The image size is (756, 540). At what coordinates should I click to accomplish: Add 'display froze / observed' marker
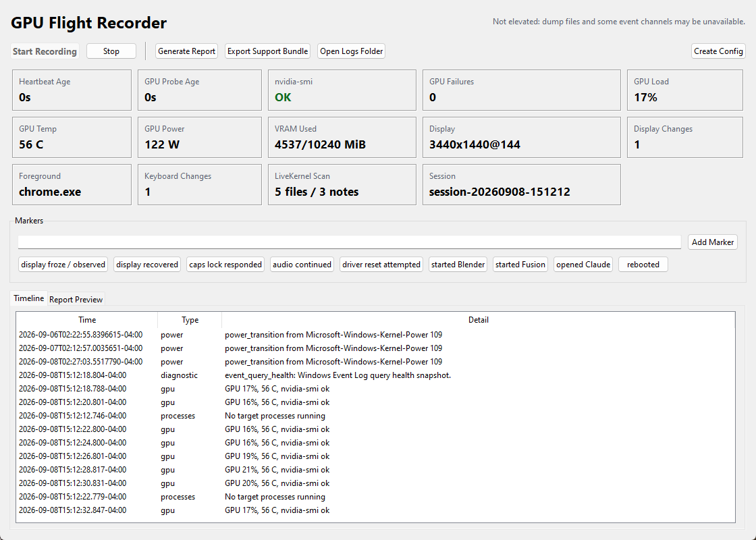(x=63, y=264)
